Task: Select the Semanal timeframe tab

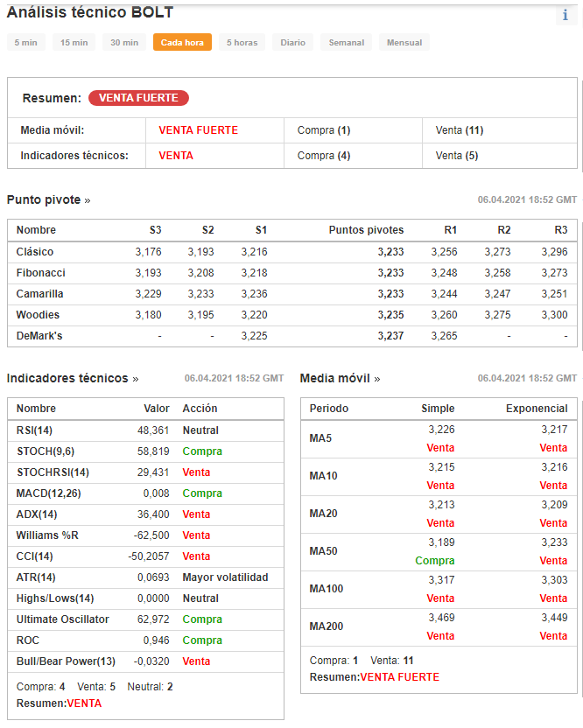Action: click(x=347, y=43)
